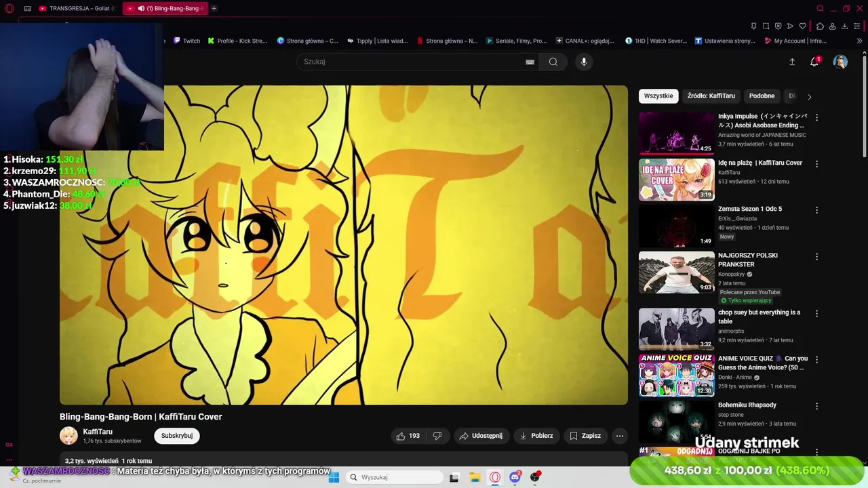This screenshot has height=488, width=868.
Task: Open the Seriale, Filmy, Pro... bookmark
Action: (516, 41)
